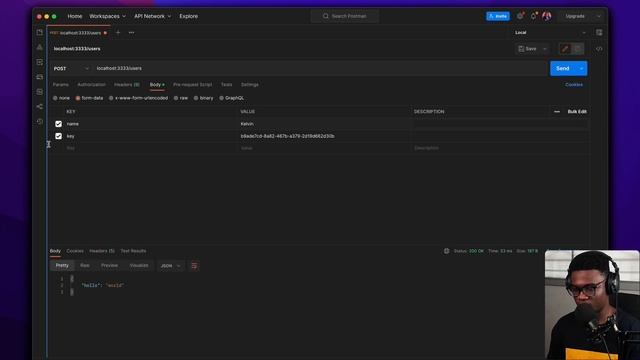This screenshot has height=360, width=640.
Task: Switch to the Tests tab
Action: coord(227,84)
